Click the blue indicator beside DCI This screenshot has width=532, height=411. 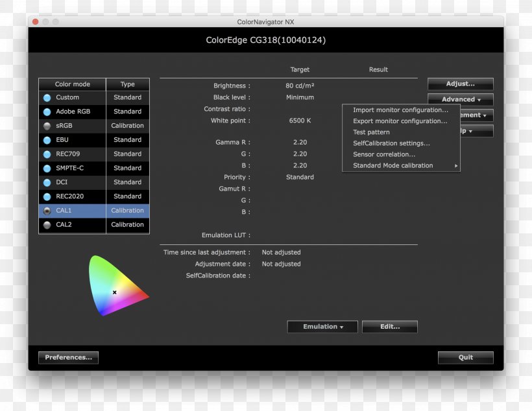[47, 182]
